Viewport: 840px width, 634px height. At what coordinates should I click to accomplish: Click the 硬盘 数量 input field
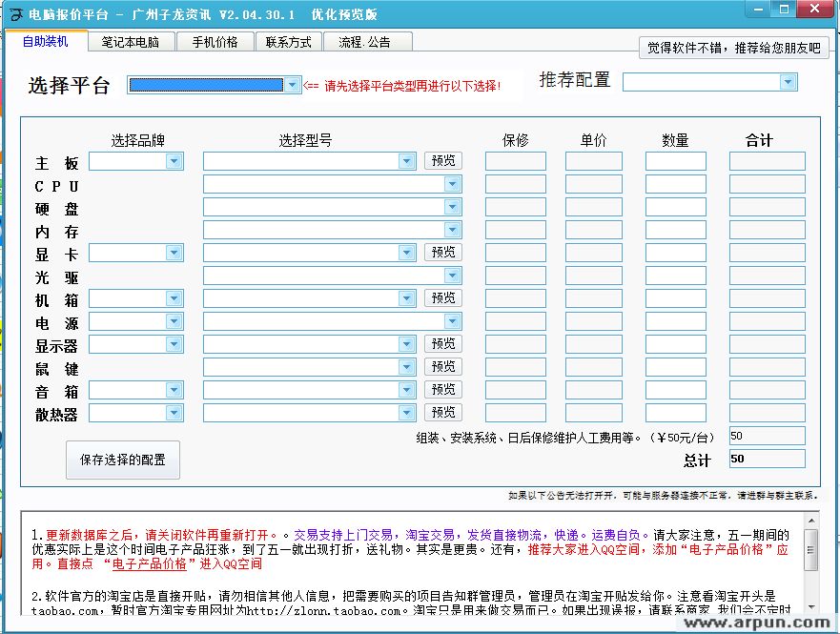point(676,207)
